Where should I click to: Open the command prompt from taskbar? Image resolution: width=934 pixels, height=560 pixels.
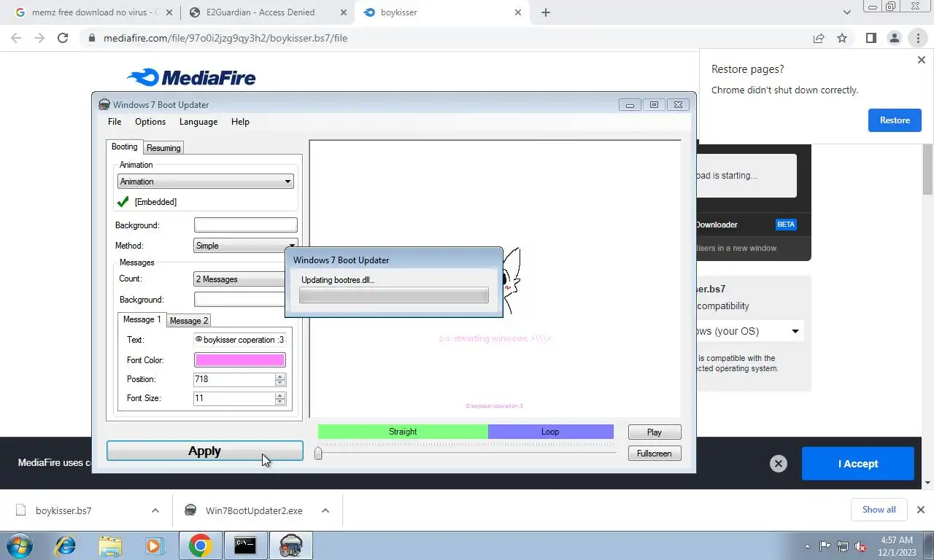pyautogui.click(x=245, y=545)
